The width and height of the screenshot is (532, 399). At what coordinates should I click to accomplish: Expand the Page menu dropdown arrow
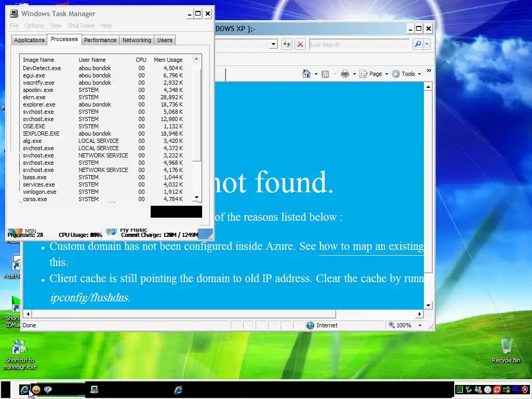pos(387,74)
